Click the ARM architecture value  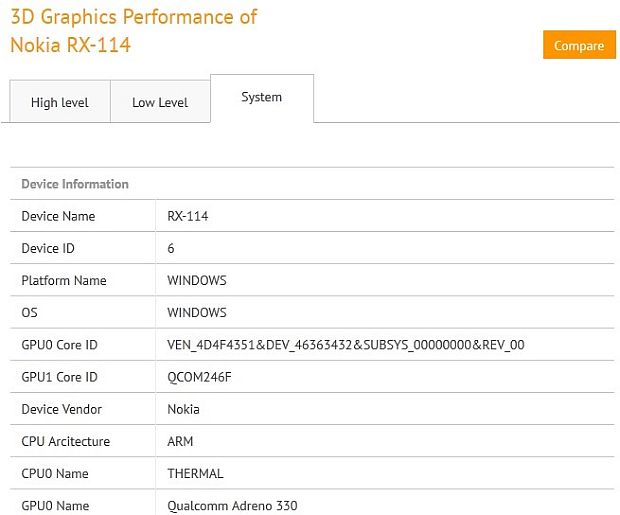click(180, 441)
